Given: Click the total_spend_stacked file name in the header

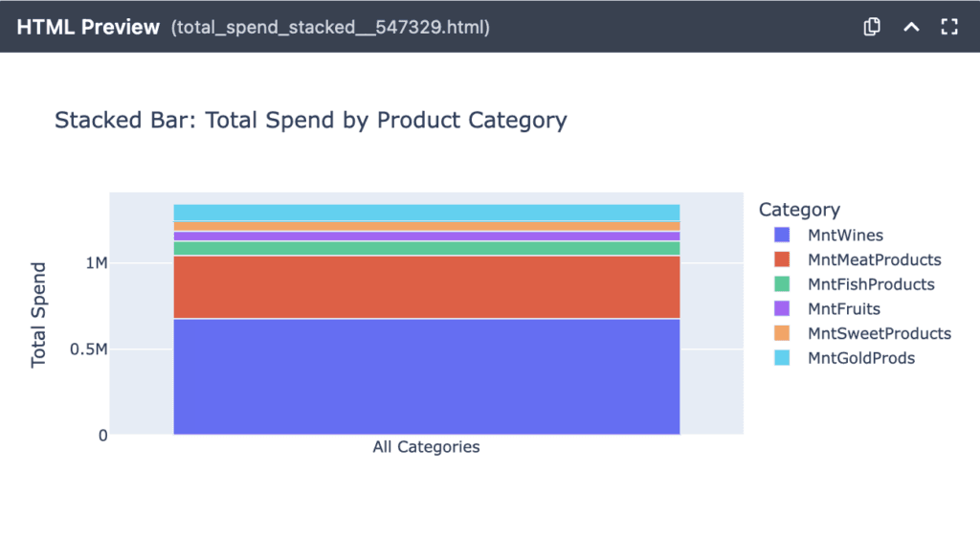Looking at the screenshot, I should coord(330,28).
